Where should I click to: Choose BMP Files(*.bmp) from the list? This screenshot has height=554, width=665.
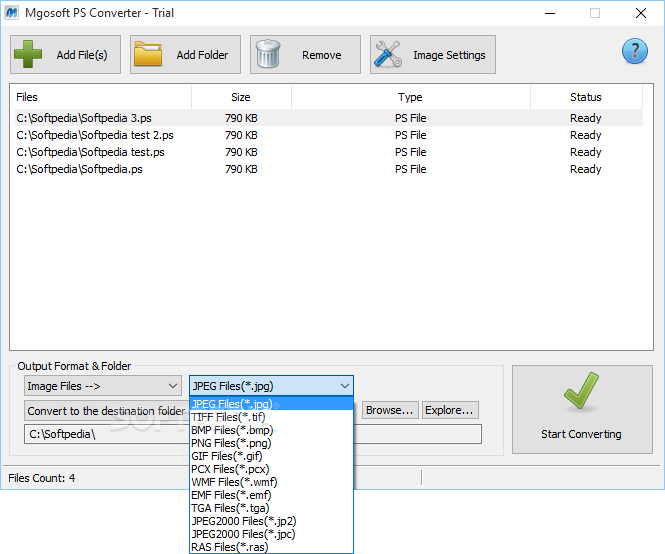271,430
